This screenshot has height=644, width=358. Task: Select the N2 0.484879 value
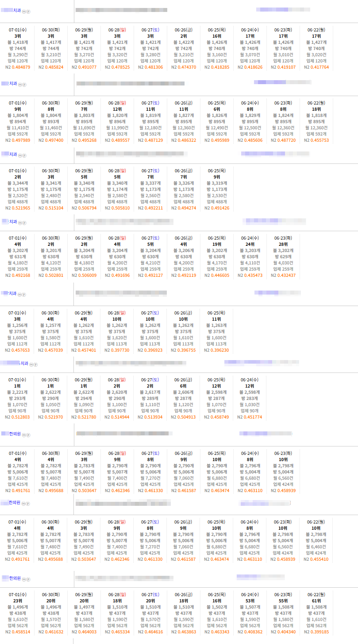click(18, 67)
